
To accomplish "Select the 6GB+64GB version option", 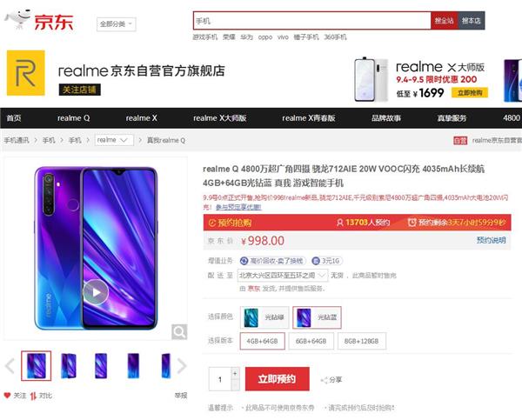I will click(311, 341).
